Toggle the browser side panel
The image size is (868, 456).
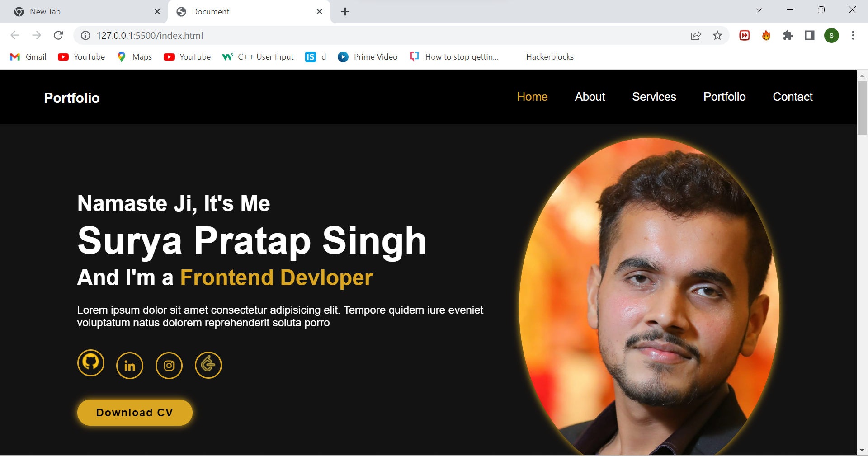tap(810, 35)
